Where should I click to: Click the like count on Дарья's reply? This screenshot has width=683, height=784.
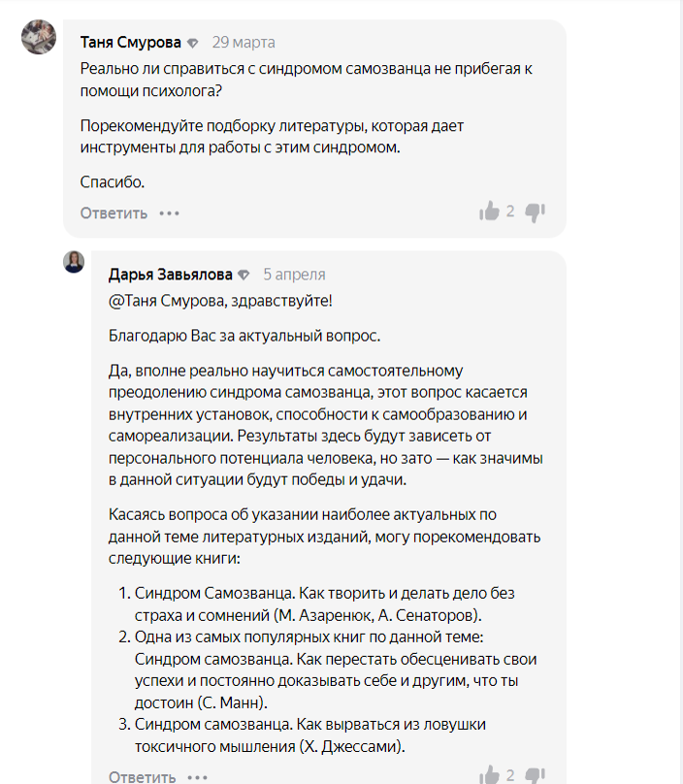pos(510,775)
